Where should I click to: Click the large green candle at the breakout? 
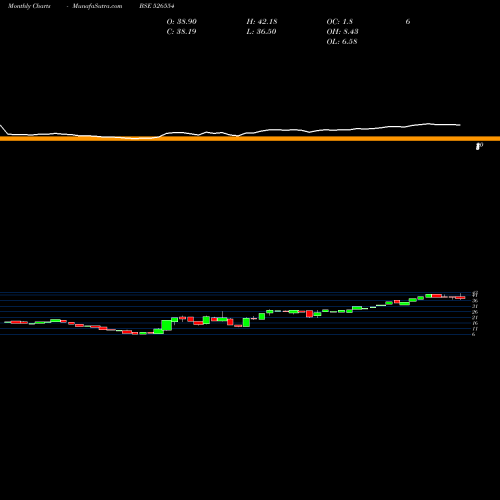(x=166, y=325)
